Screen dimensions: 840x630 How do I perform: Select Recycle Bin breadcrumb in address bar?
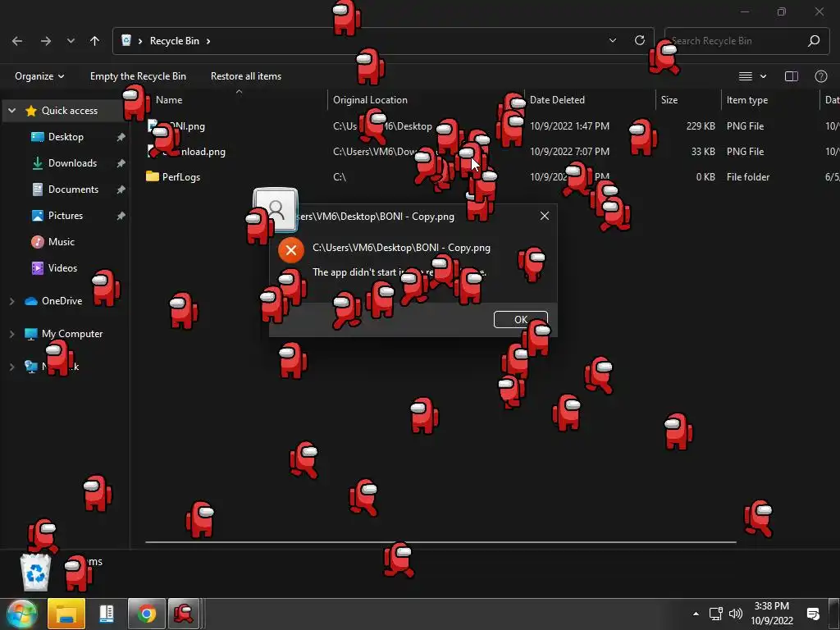point(175,41)
